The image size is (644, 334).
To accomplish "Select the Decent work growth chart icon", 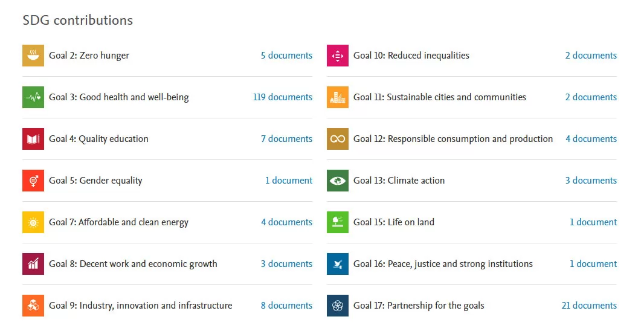I will [x=33, y=264].
